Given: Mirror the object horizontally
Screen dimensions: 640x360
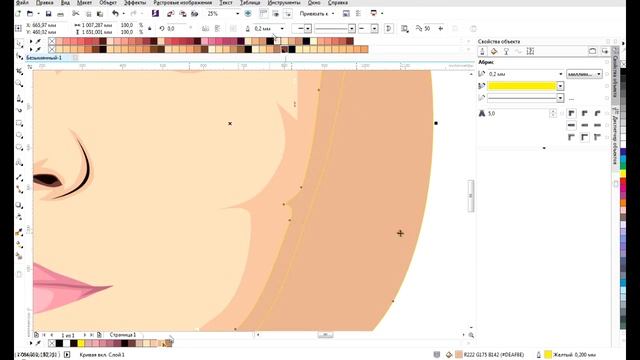Looking at the screenshot, I should tap(205, 29).
